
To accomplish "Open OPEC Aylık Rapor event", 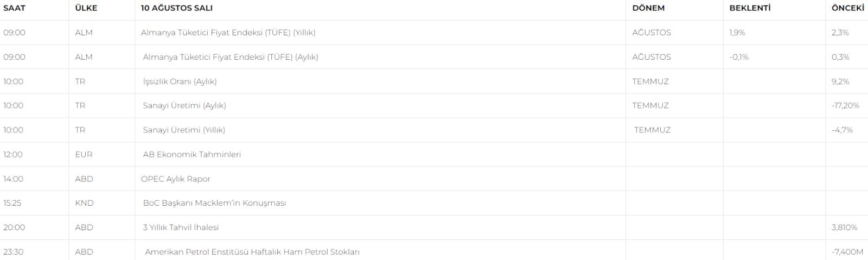I will pyautogui.click(x=176, y=179).
